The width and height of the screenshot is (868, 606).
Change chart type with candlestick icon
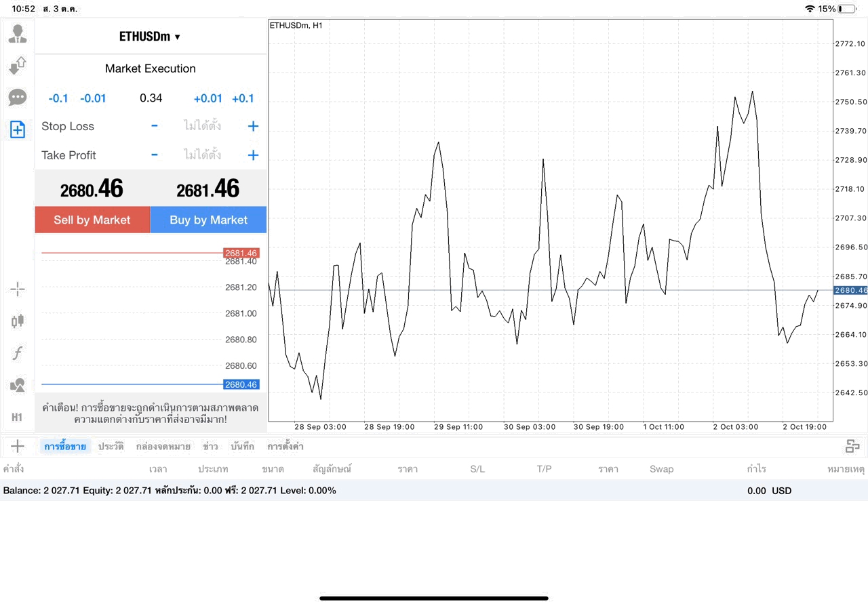point(18,321)
